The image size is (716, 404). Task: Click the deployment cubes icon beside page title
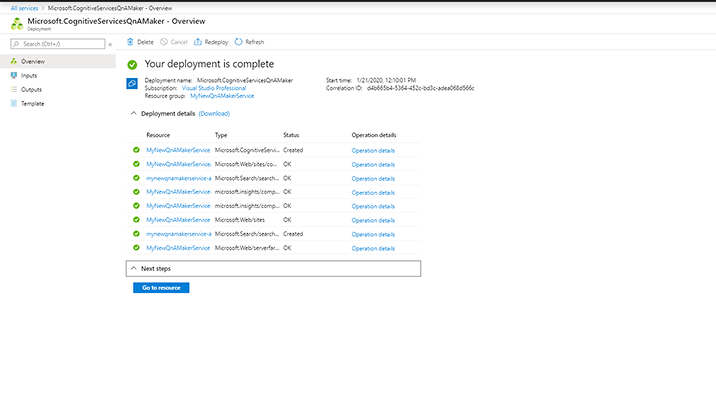tap(17, 24)
